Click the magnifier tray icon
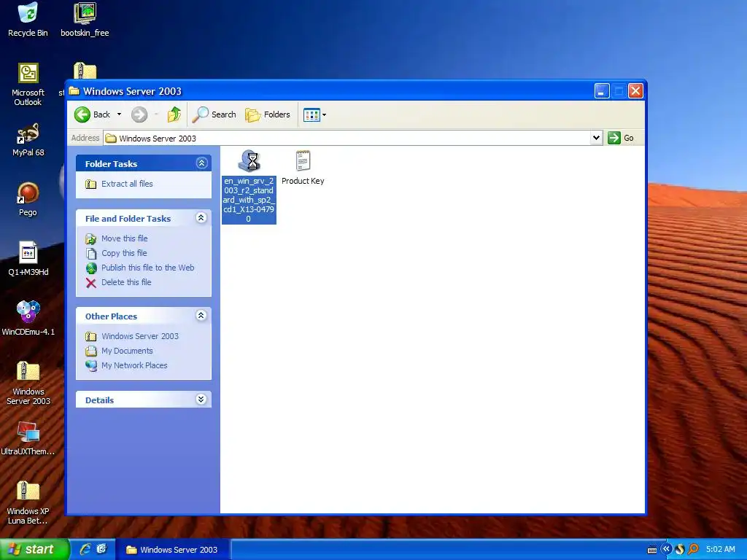 [x=694, y=549]
